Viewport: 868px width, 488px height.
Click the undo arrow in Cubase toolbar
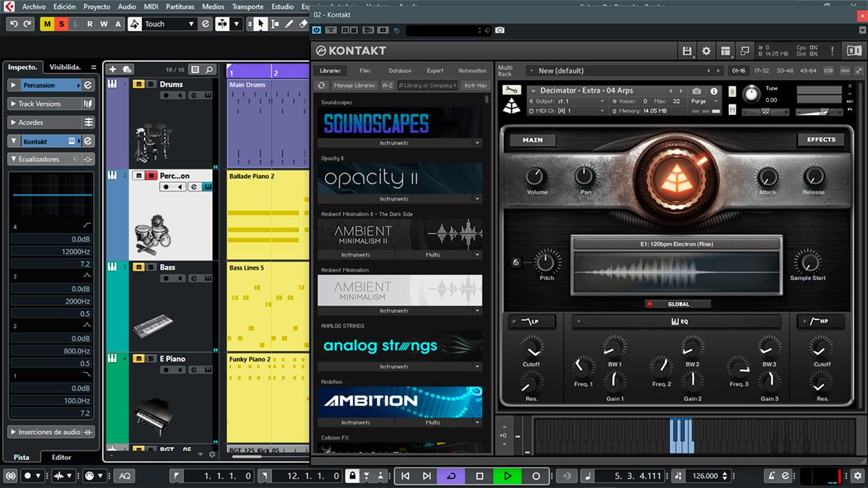(13, 24)
